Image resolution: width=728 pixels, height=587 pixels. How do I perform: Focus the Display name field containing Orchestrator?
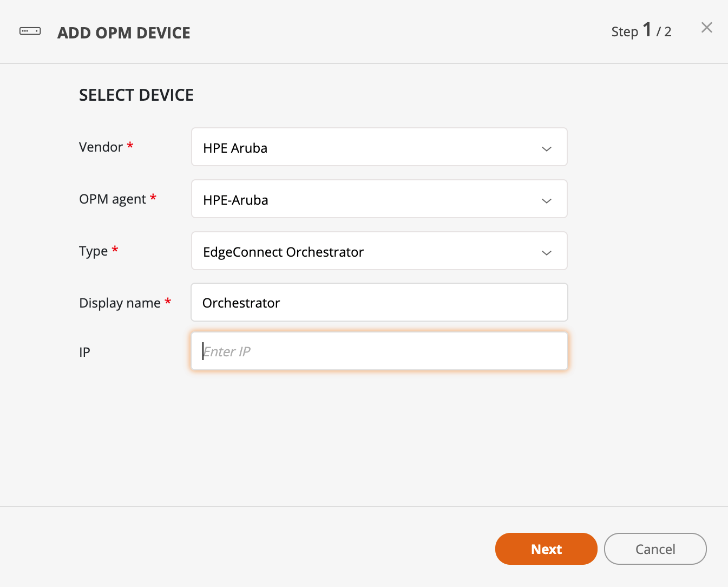(x=379, y=303)
